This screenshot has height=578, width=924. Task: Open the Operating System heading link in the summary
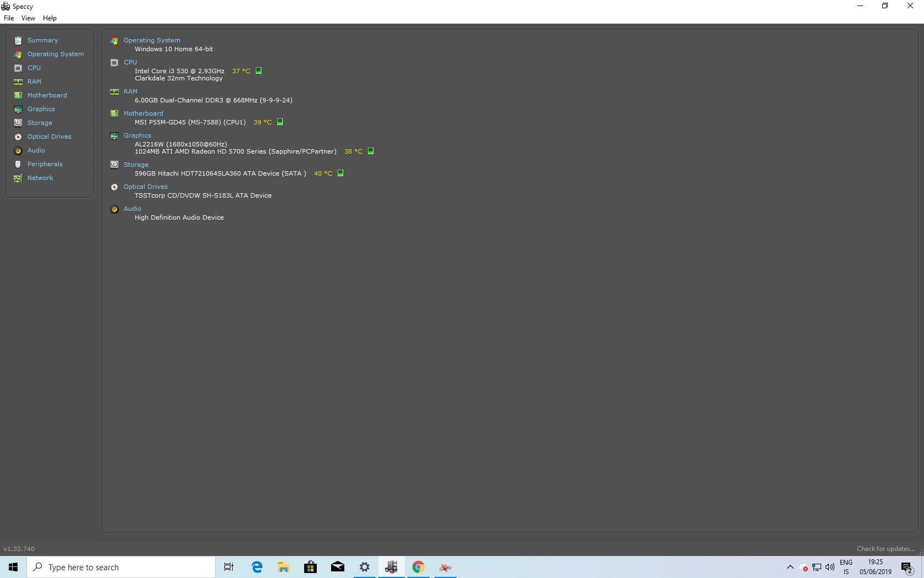click(x=152, y=40)
